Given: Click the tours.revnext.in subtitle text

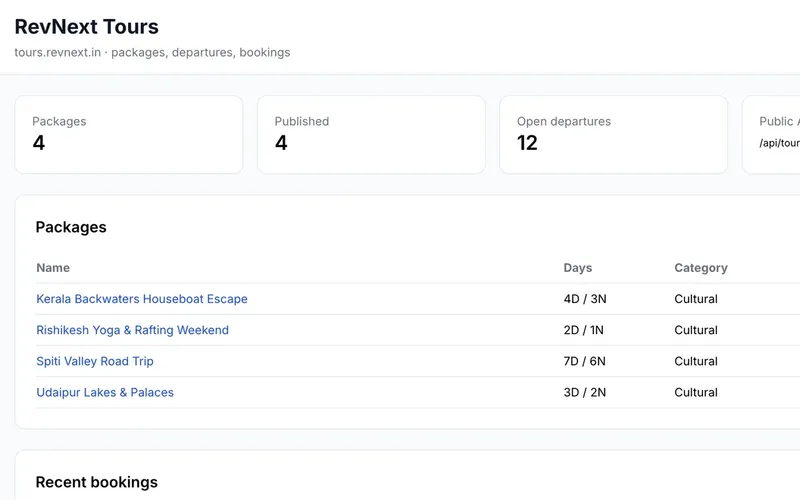Looking at the screenshot, I should point(152,53).
